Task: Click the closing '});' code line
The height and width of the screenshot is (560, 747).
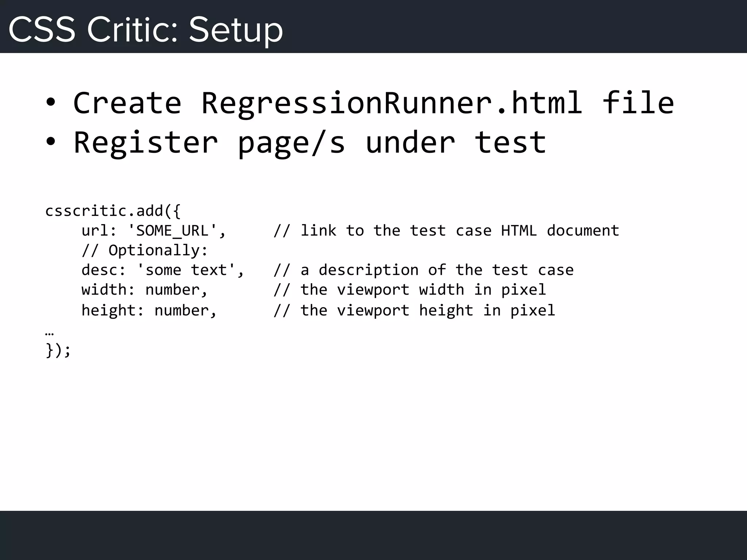Action: pos(58,350)
